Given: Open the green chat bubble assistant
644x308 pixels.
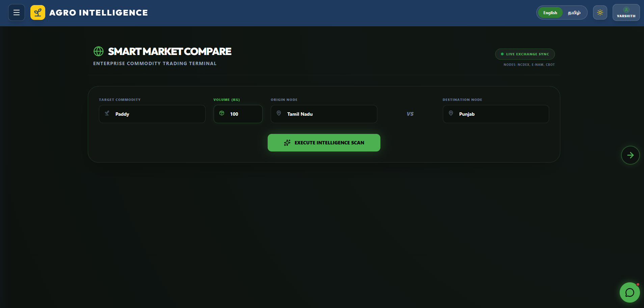Looking at the screenshot, I should click(x=630, y=292).
